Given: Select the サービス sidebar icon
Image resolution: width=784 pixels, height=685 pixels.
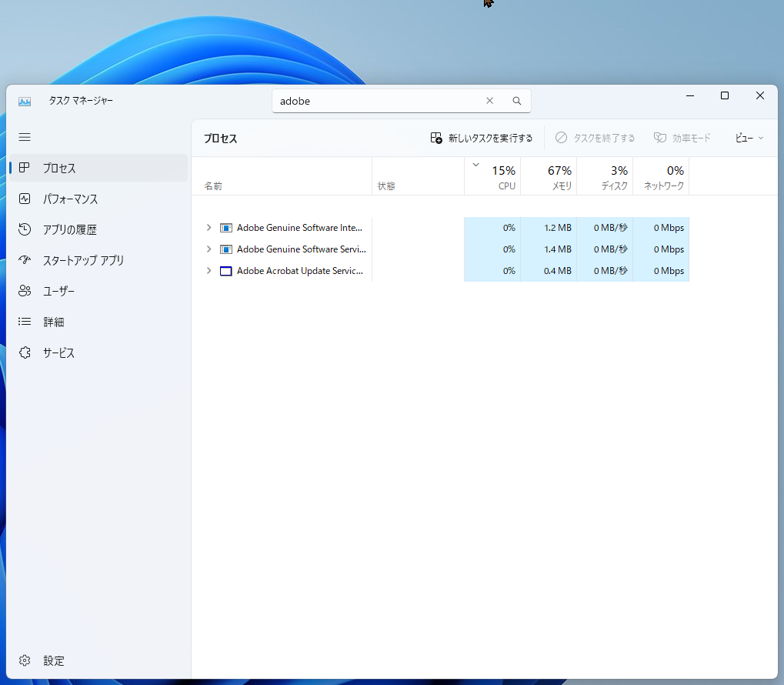Looking at the screenshot, I should (25, 353).
